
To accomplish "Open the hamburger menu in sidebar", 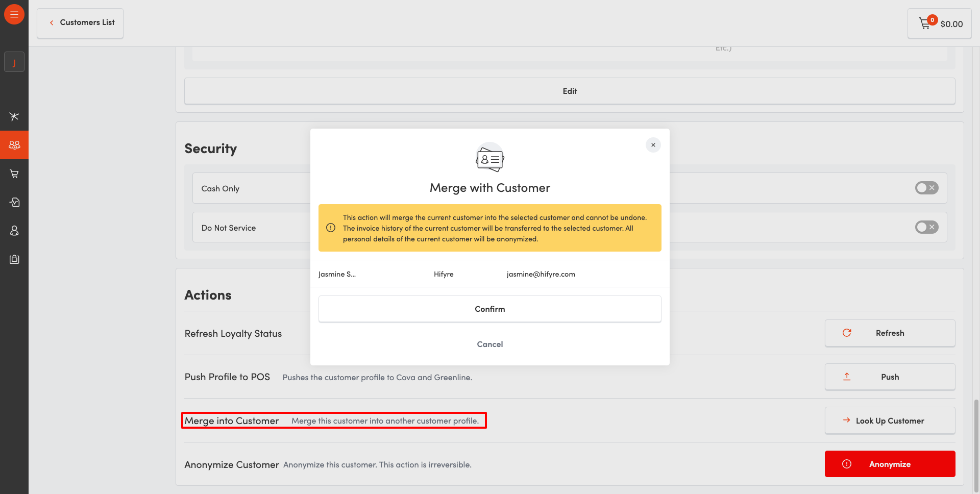I will (14, 14).
